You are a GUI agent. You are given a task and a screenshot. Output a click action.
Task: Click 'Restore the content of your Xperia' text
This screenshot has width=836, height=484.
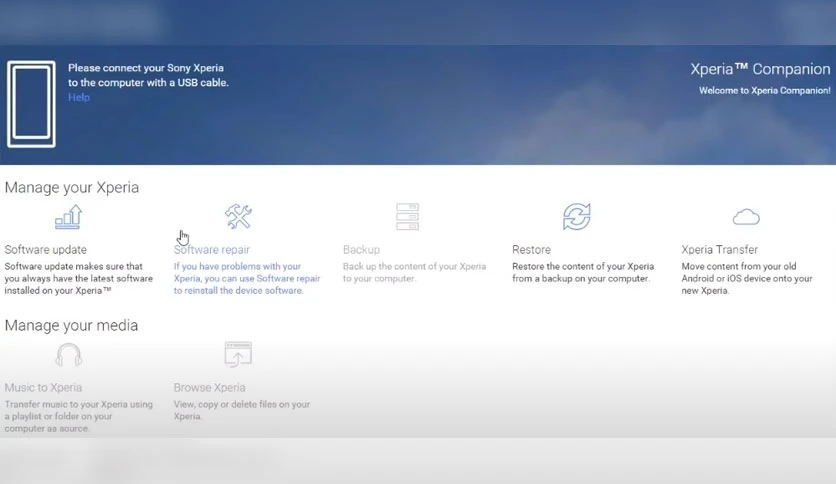click(583, 272)
